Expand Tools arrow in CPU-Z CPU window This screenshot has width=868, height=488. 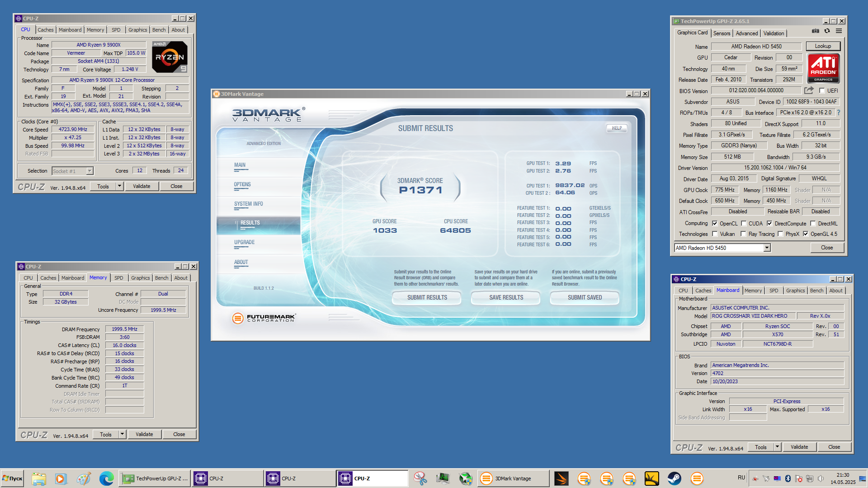pyautogui.click(x=119, y=186)
